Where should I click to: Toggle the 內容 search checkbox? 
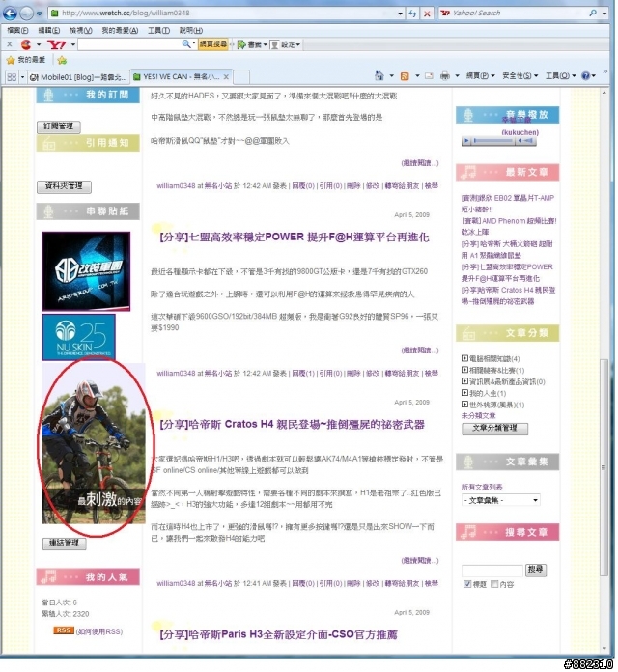click(495, 585)
